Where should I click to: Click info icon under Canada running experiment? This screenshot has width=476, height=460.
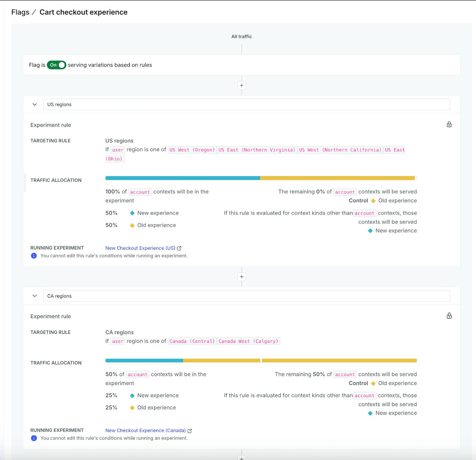(34, 438)
